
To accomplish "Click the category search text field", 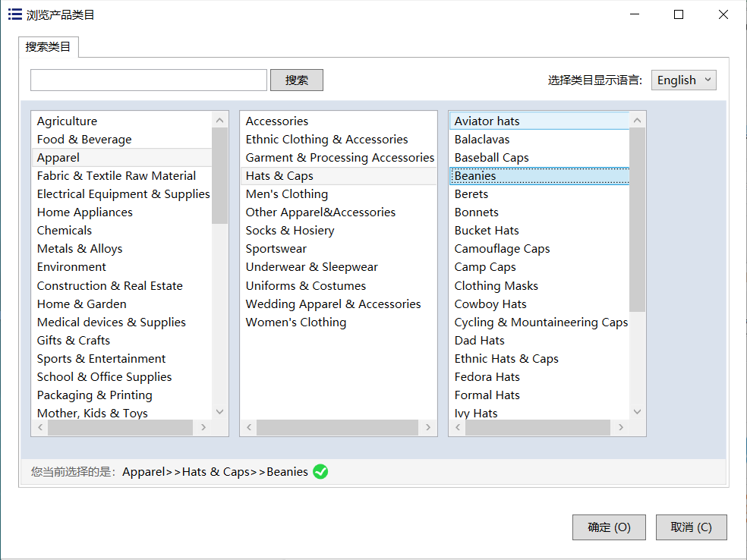I will [149, 80].
